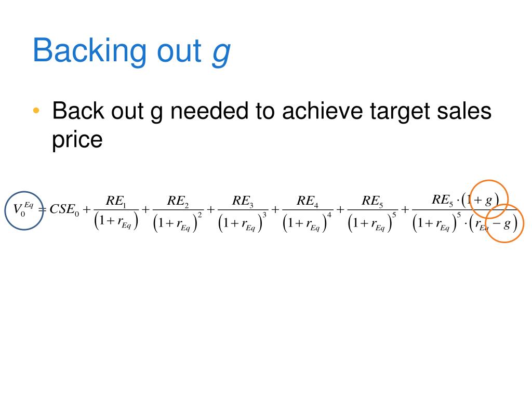Click the RE3 fraction term

243,213
